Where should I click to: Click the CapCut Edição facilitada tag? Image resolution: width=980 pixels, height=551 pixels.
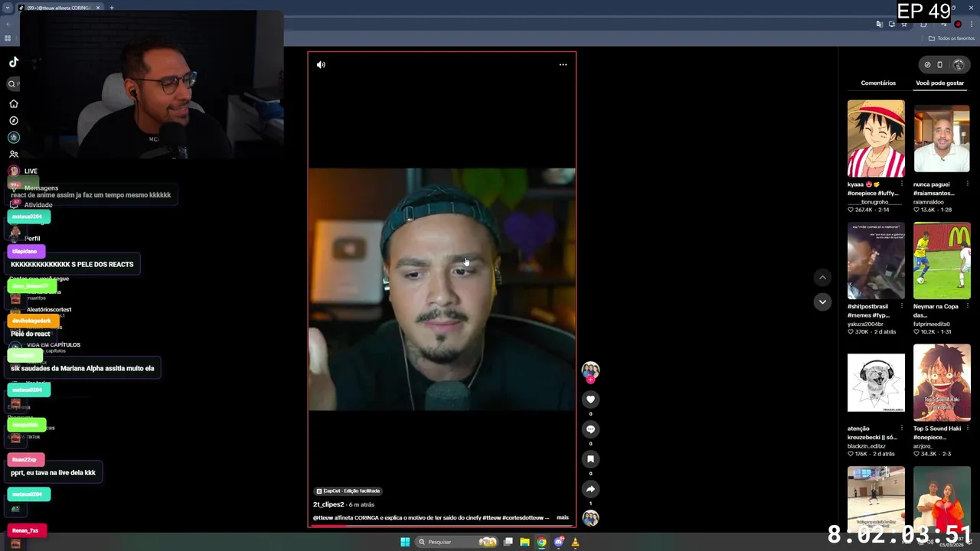pyautogui.click(x=348, y=491)
